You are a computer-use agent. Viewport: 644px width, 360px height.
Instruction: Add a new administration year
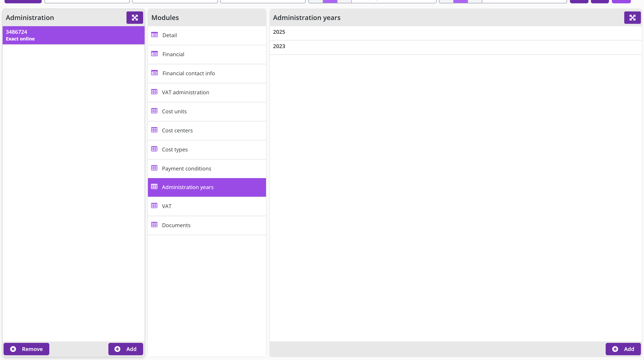pos(623,349)
